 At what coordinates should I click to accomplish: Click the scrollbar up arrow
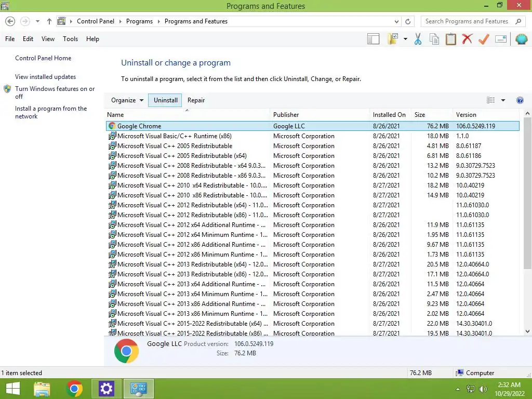[x=527, y=113]
